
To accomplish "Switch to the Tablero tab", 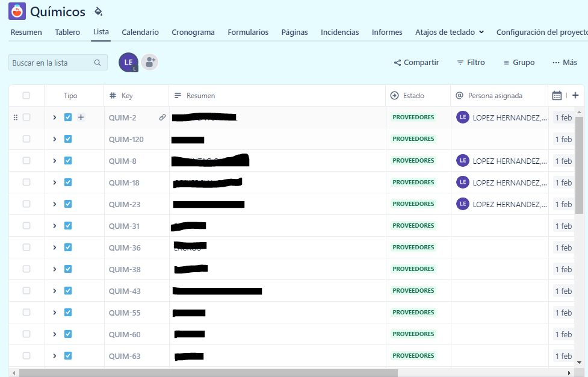I will coord(67,33).
